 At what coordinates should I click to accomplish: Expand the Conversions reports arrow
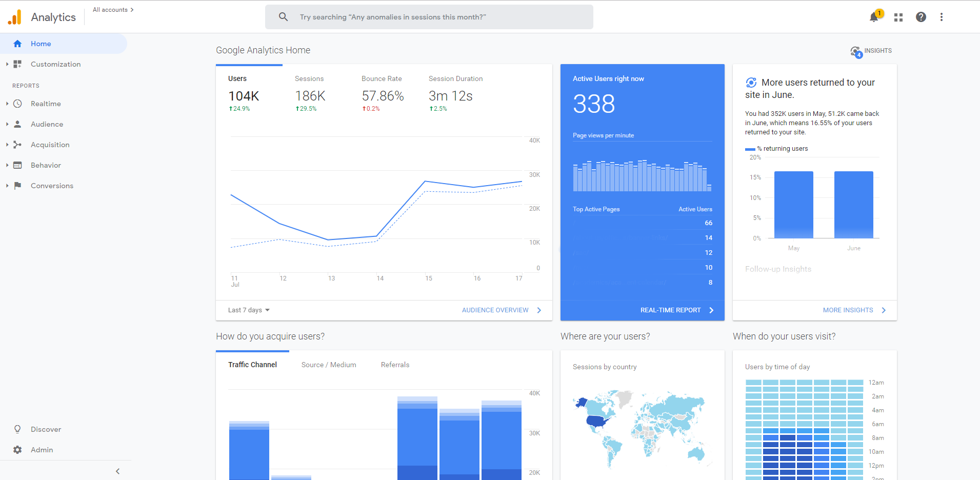[7, 186]
